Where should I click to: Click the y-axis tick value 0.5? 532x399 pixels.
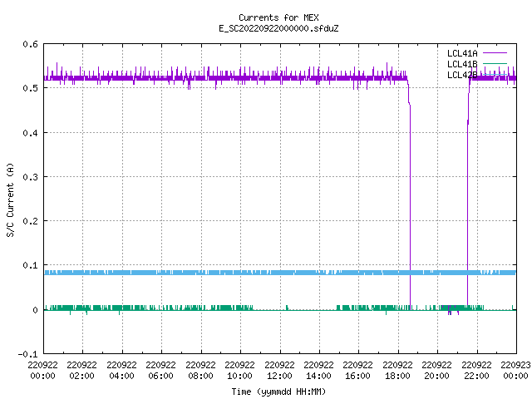pyautogui.click(x=30, y=88)
